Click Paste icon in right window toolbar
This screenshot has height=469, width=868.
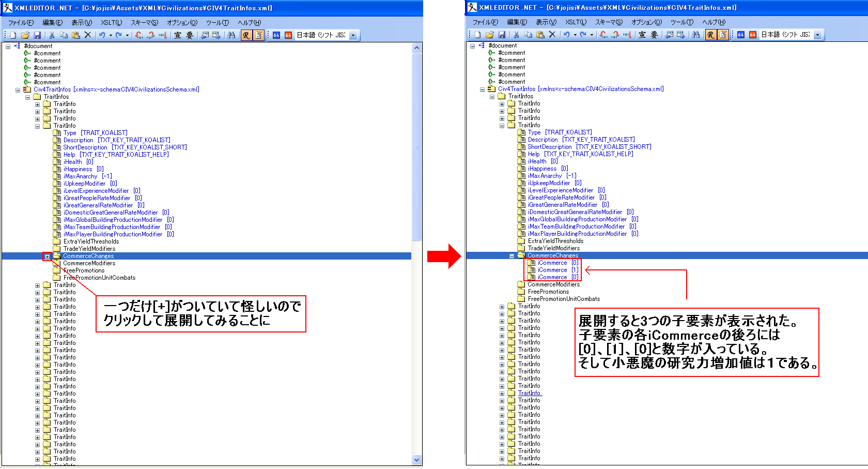(540, 35)
